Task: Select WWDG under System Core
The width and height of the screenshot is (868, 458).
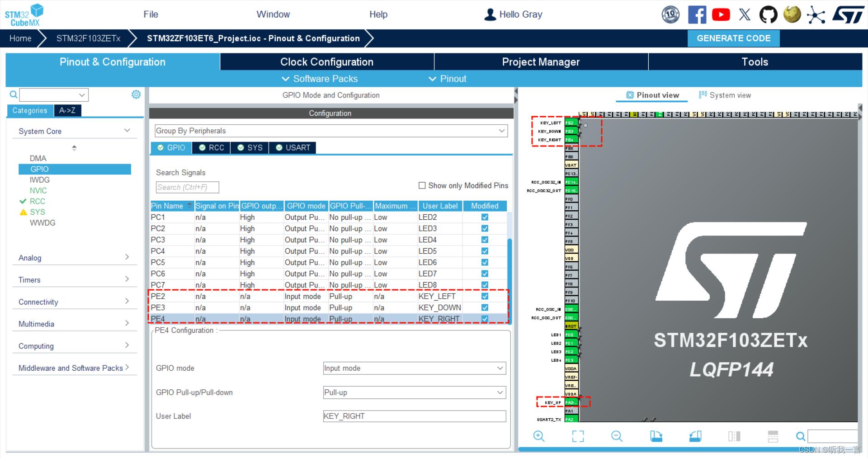Action: (42, 223)
